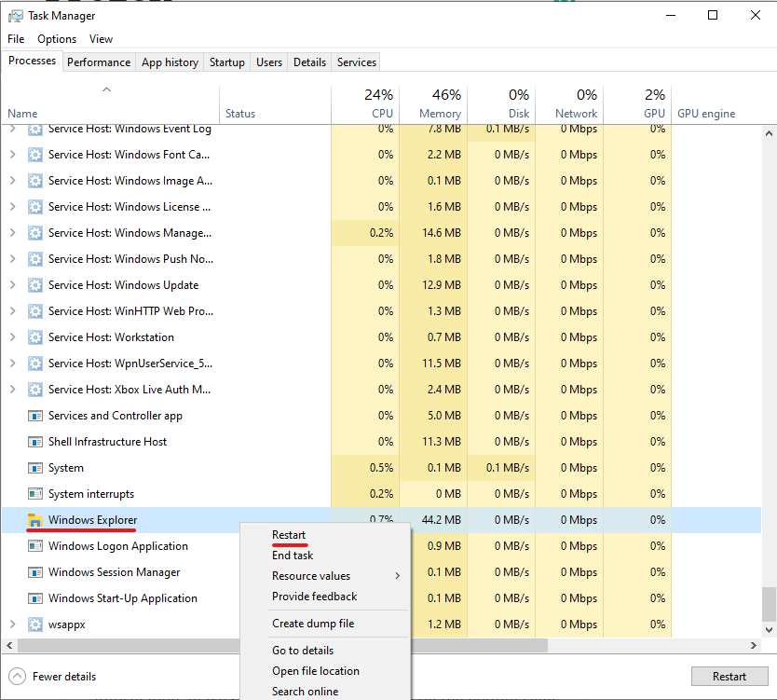Open the View menu

click(102, 38)
